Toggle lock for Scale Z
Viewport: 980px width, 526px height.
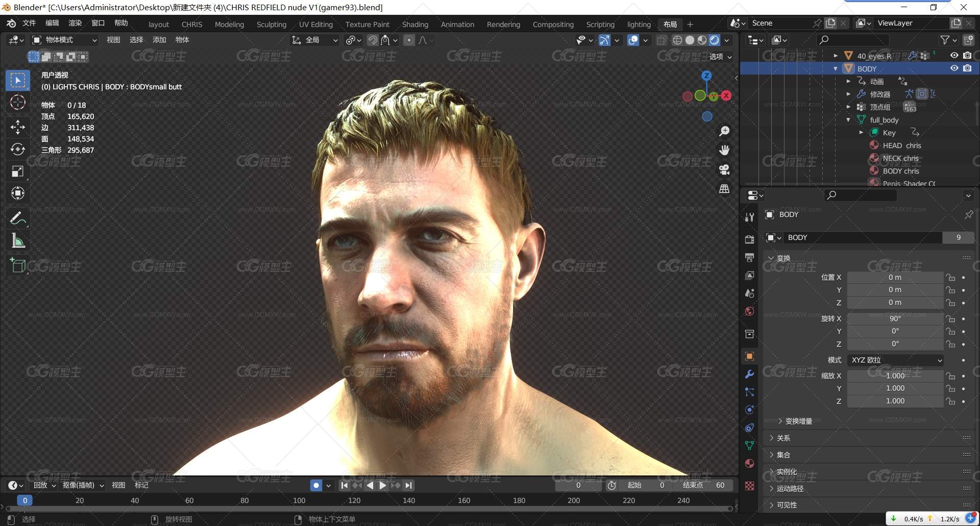[950, 401]
